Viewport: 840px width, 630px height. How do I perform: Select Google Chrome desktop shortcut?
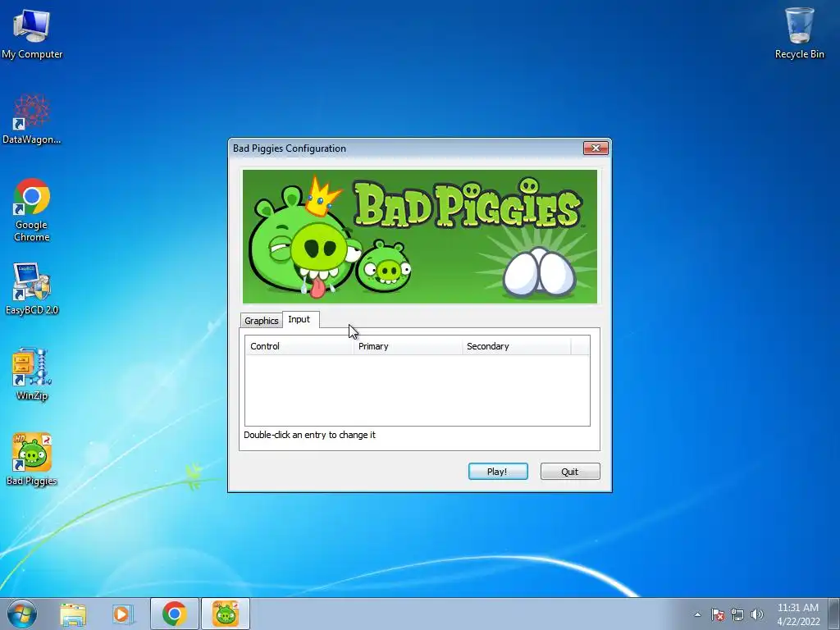click(x=32, y=210)
